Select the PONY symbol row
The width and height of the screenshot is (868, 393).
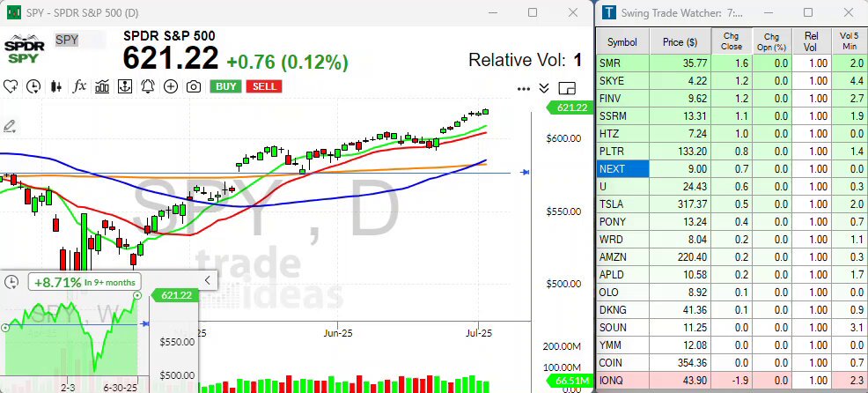click(x=622, y=222)
